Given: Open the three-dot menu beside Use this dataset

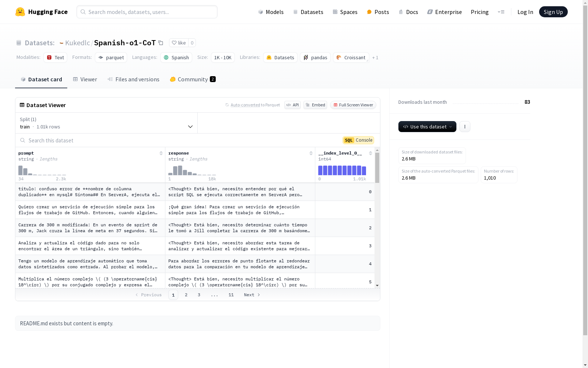Looking at the screenshot, I should (x=465, y=127).
